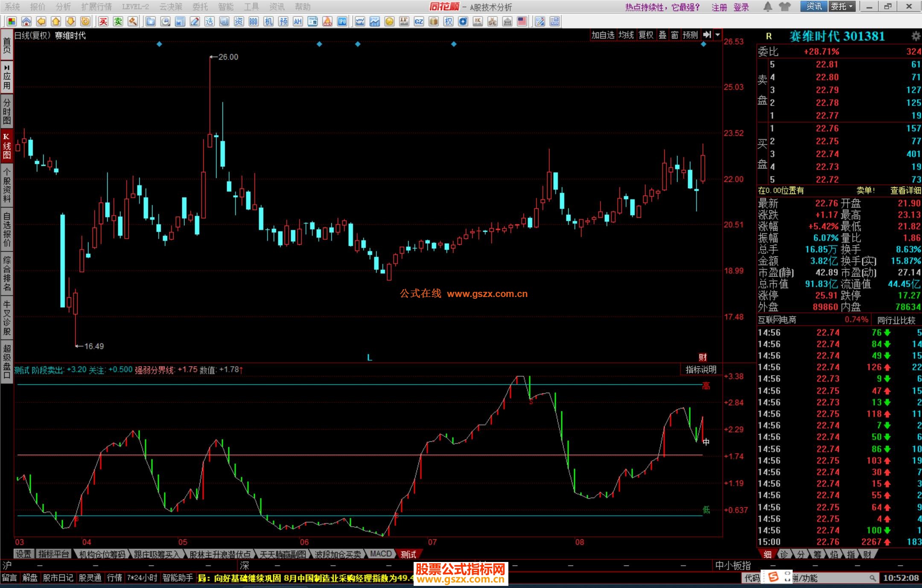922x588 pixels.
Task: Expand the dropdown arrow next to 预测
Action: [718, 35]
